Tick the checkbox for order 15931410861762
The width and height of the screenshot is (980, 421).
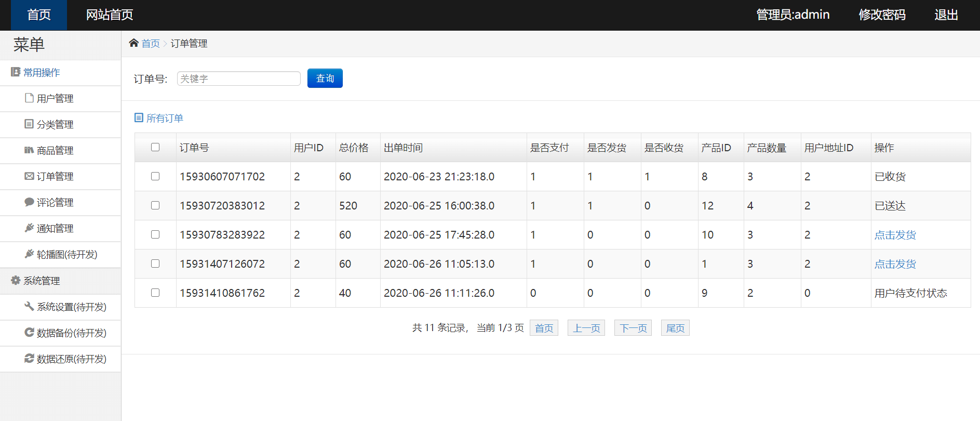point(155,293)
